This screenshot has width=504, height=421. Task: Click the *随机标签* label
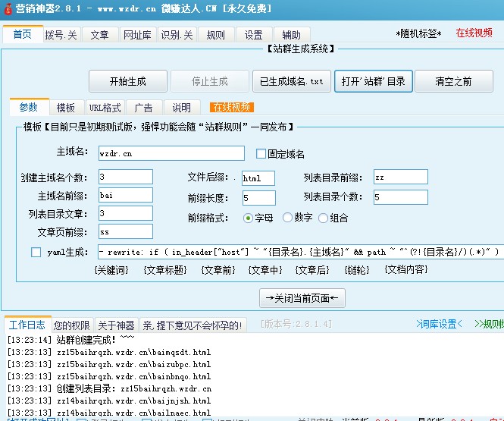click(x=418, y=33)
